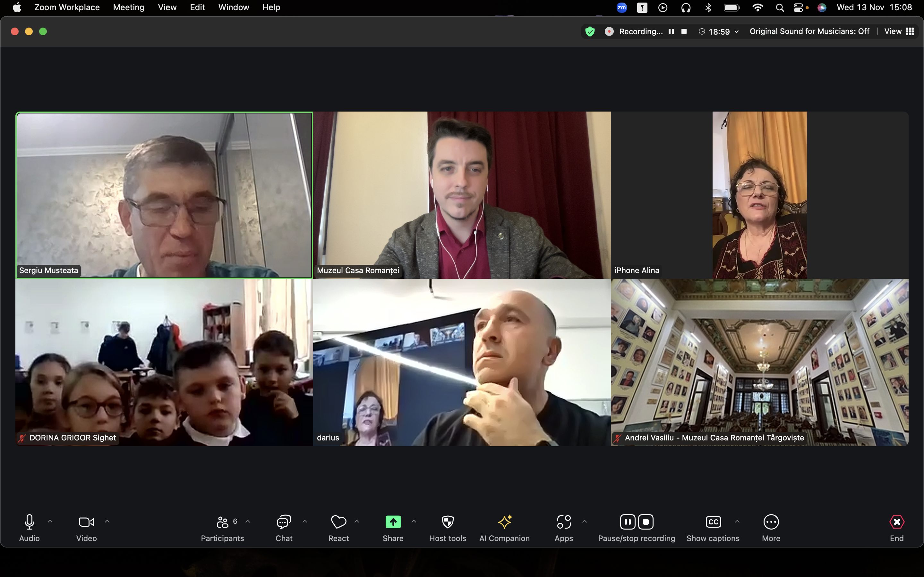Screen dimensions: 924x577
Task: Select Sergiu Musteata's video tile
Action: [164, 195]
